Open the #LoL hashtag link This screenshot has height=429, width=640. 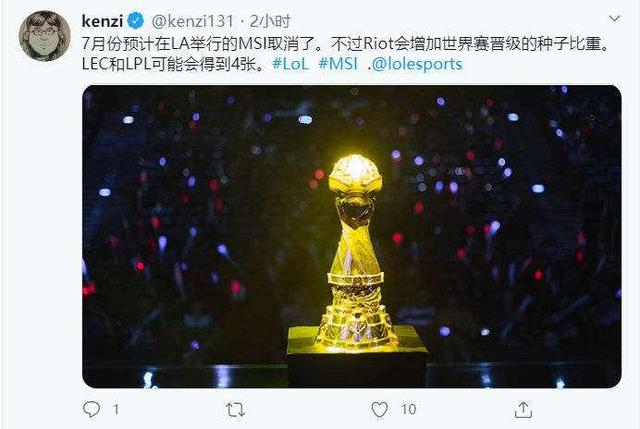(291, 64)
